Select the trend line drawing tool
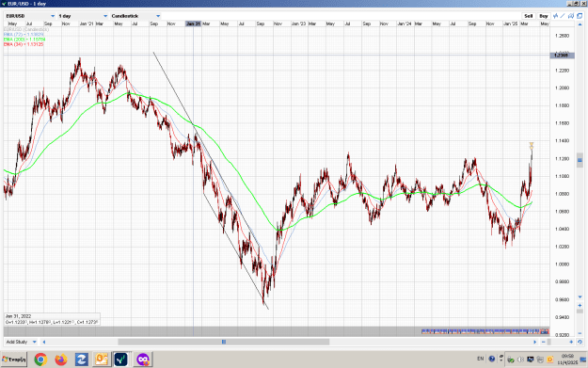This screenshot has height=368, width=588. coord(563,16)
